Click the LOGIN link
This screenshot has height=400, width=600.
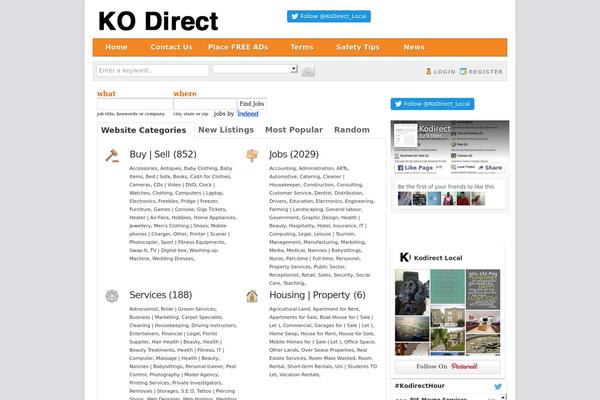coord(444,72)
